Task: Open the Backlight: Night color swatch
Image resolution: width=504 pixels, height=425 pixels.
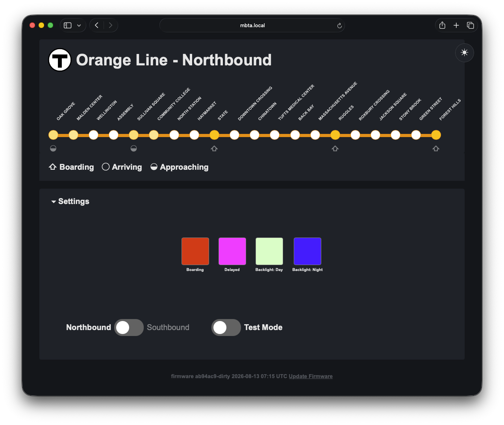Action: [x=308, y=251]
